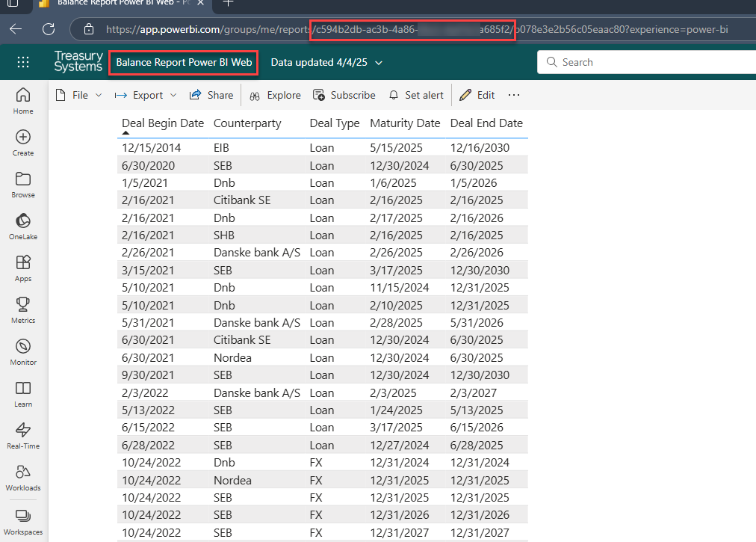Sort by Deal End Date column header

click(x=486, y=123)
